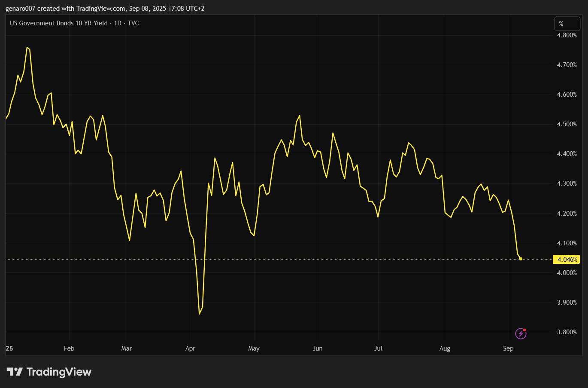
Task: Click the Sep label on time axis
Action: point(508,348)
